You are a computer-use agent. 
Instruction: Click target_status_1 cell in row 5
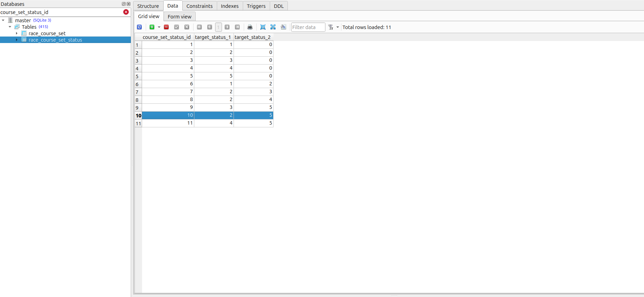(214, 76)
